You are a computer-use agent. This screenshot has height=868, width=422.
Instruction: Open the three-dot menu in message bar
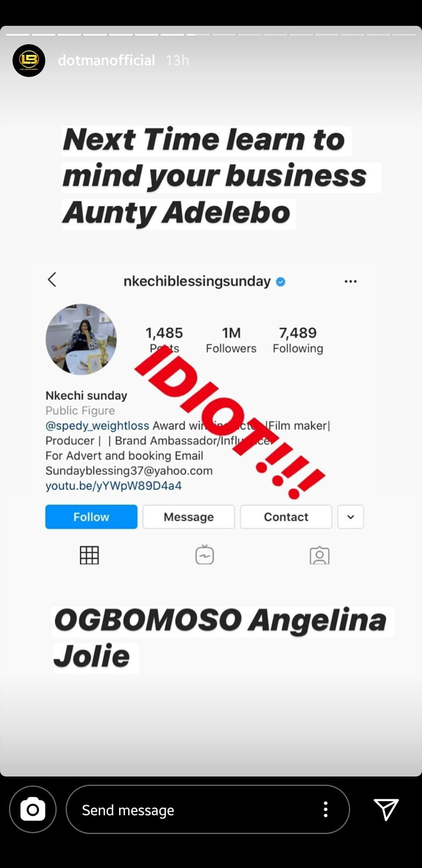click(x=325, y=810)
